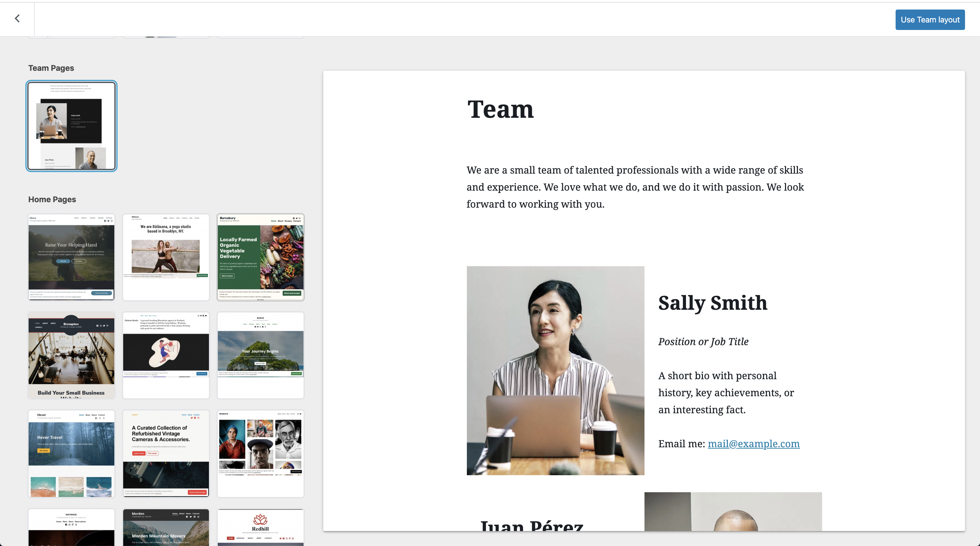Image resolution: width=980 pixels, height=546 pixels.
Task: Select the Team page layout thumbnail
Action: pyautogui.click(x=71, y=126)
